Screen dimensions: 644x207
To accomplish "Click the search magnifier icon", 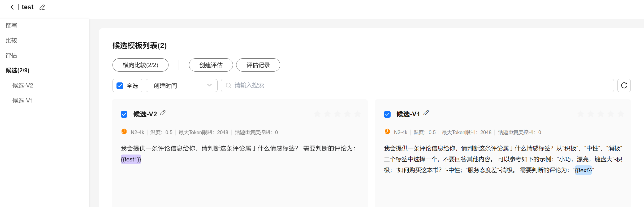I will click(x=228, y=85).
